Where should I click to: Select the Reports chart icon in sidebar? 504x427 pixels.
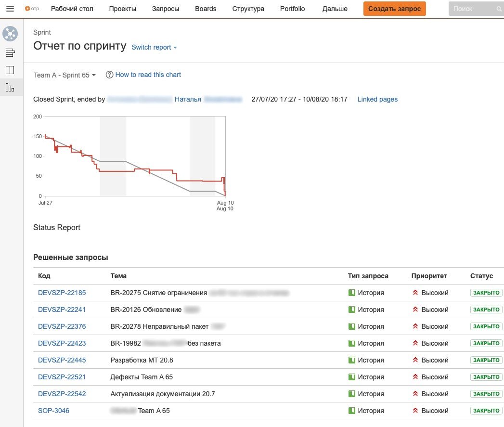pos(10,88)
